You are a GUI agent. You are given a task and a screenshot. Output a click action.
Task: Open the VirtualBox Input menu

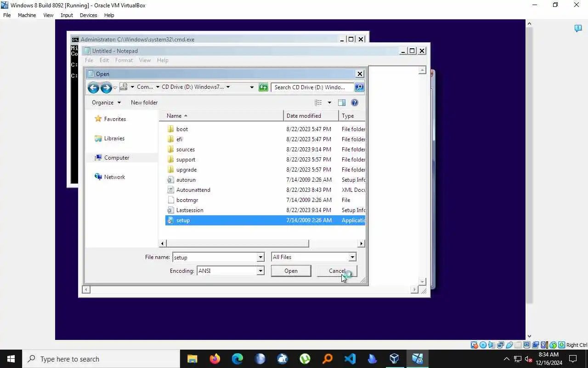[x=67, y=15]
